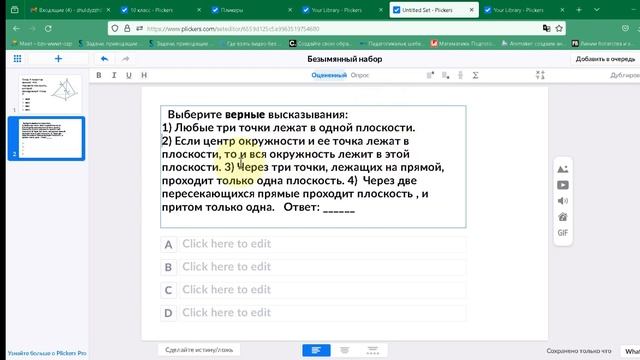
Task: Go back in the browser
Action: click(16, 29)
